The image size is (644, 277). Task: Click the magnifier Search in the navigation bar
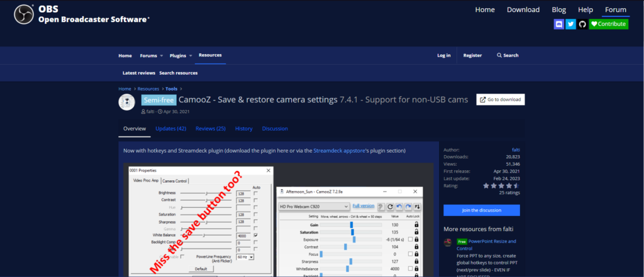(x=507, y=55)
